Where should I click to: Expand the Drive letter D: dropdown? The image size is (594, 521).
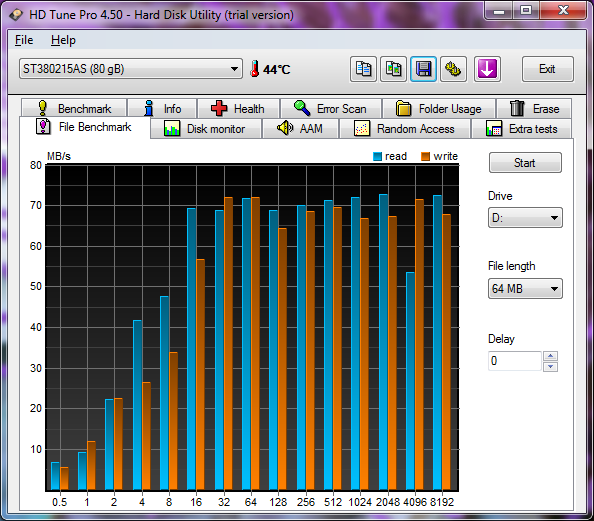pos(525,217)
